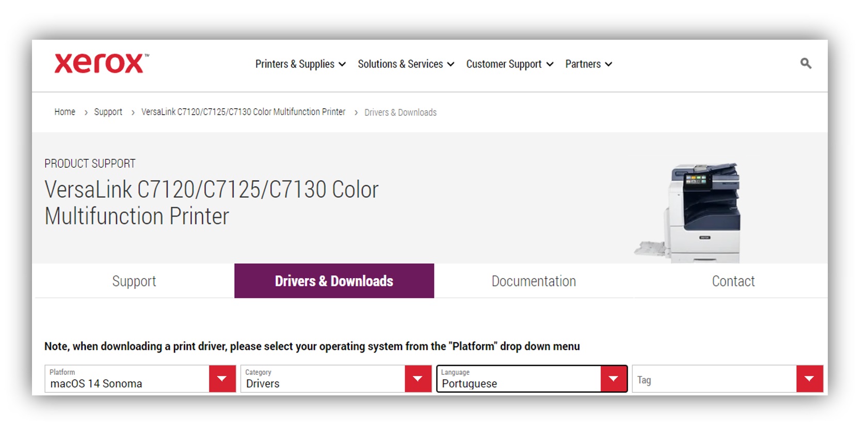This screenshot has width=868, height=431.
Task: Expand the Language dropdown arrow
Action: coord(614,379)
